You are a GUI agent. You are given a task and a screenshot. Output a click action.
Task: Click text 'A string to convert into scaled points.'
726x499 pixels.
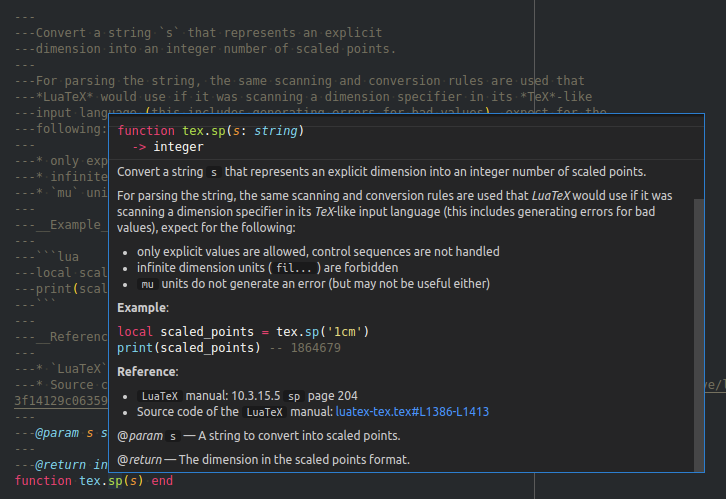tap(299, 436)
